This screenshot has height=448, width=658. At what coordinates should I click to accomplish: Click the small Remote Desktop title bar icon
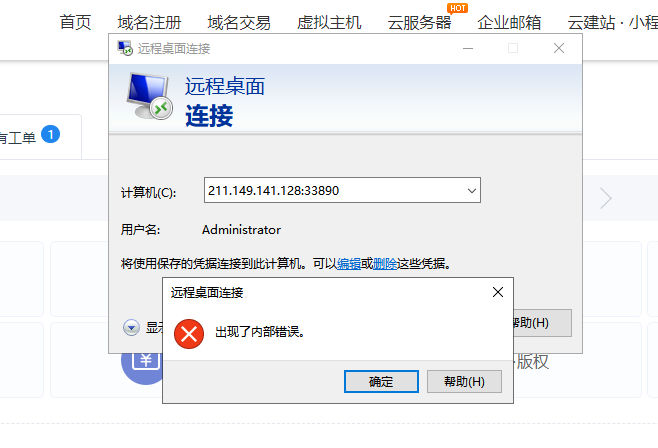125,48
